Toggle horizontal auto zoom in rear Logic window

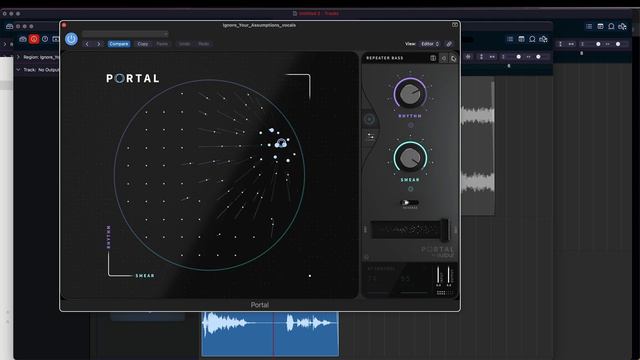click(571, 44)
